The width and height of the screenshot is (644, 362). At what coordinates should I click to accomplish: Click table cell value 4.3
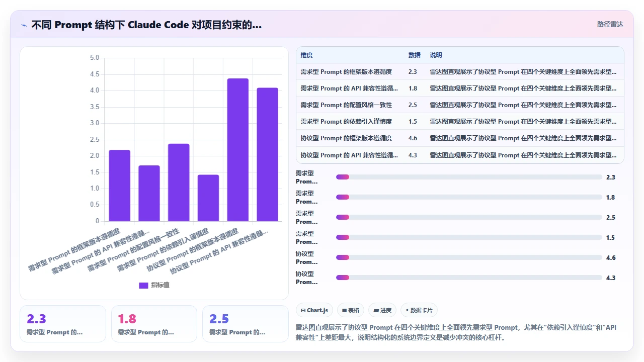coord(413,155)
